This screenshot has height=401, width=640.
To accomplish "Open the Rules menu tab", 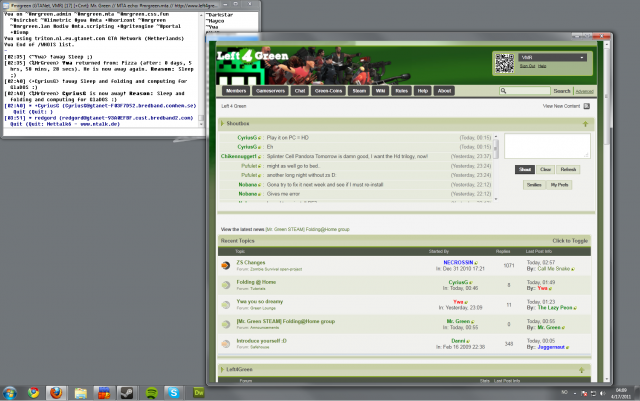I will pyautogui.click(x=402, y=91).
